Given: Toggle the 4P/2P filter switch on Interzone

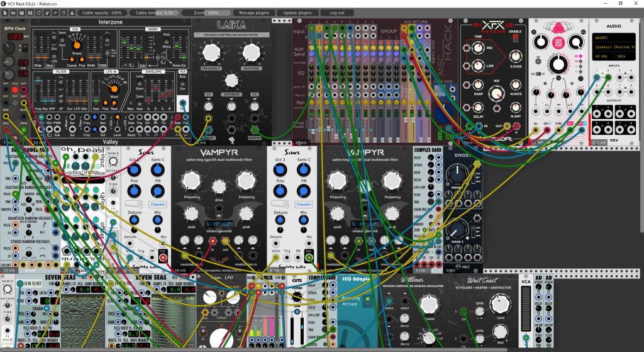Looking at the screenshot, I should 61,102.
